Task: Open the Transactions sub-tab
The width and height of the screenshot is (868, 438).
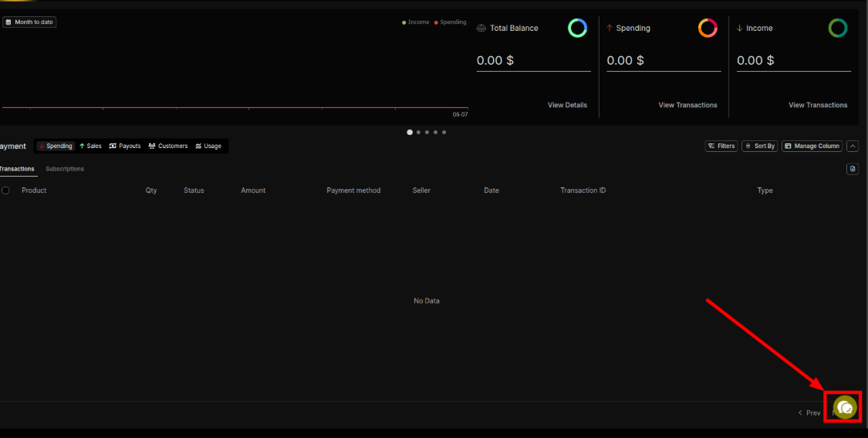Action: (17, 169)
